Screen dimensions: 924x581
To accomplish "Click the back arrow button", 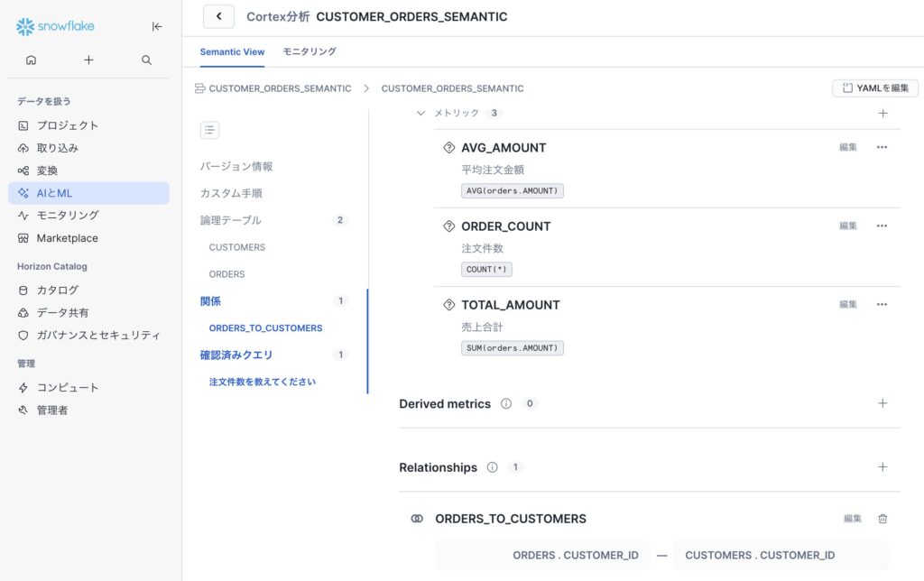I will point(218,16).
